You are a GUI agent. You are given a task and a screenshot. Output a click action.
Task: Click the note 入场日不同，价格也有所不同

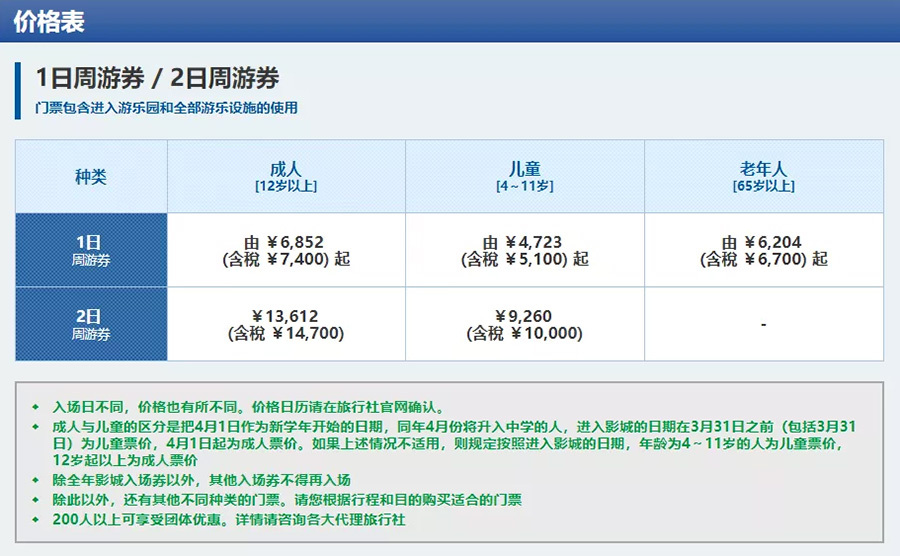[x=249, y=407]
